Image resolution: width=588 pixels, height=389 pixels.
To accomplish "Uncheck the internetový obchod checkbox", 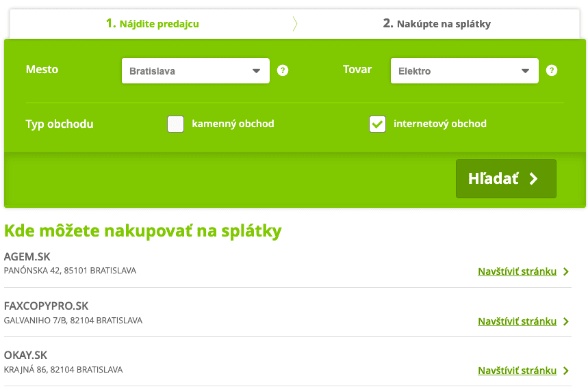I will click(377, 124).
